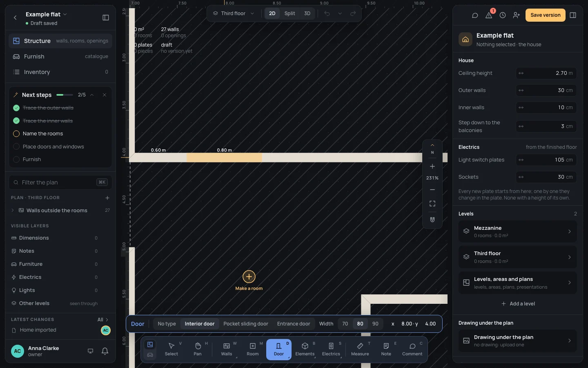Open Levels, areas and plans section
Image resolution: width=588 pixels, height=368 pixels.
[x=518, y=283]
